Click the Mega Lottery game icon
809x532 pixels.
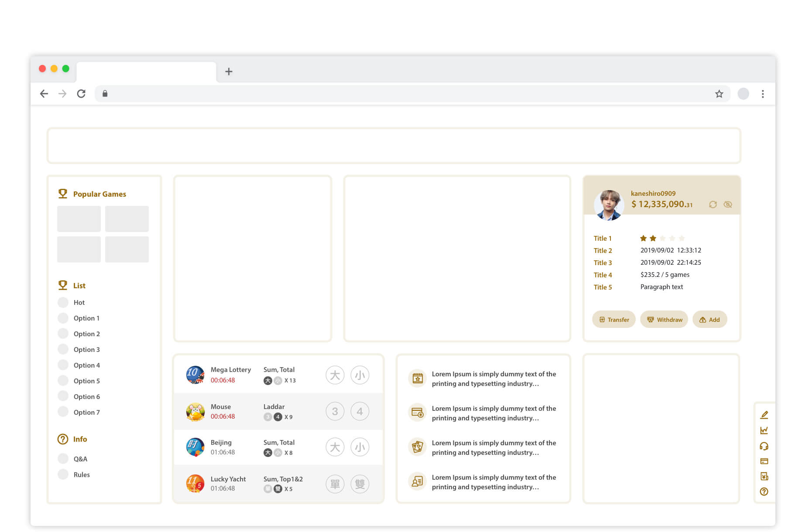(x=195, y=375)
